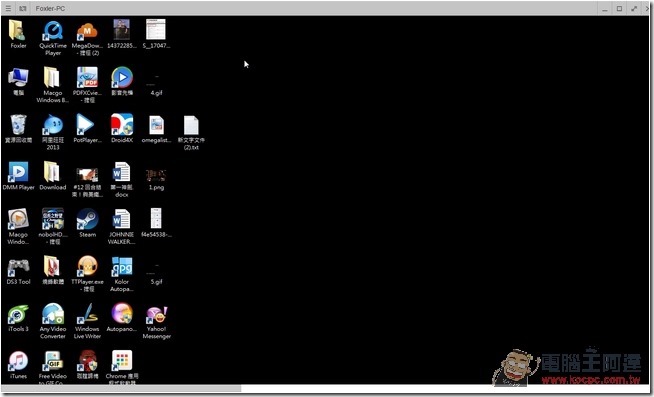Launch the Yahoo! Messenger shortcut
The height and width of the screenshot is (397, 654).
(x=157, y=315)
